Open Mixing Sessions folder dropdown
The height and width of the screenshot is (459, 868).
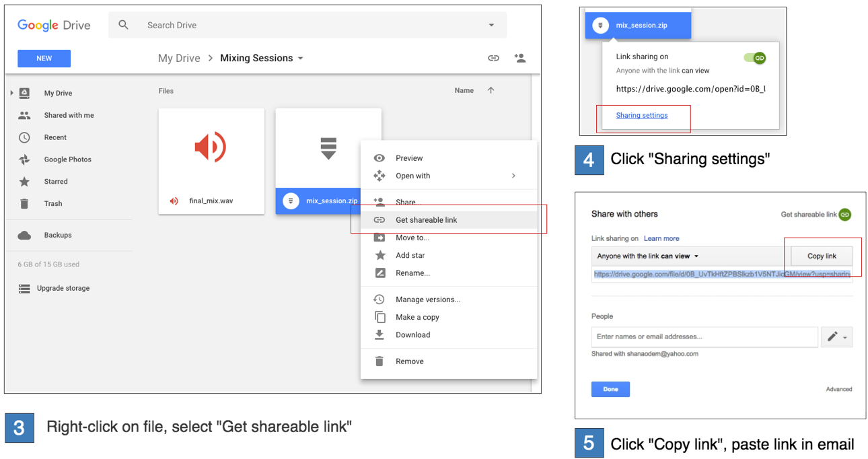tap(300, 59)
